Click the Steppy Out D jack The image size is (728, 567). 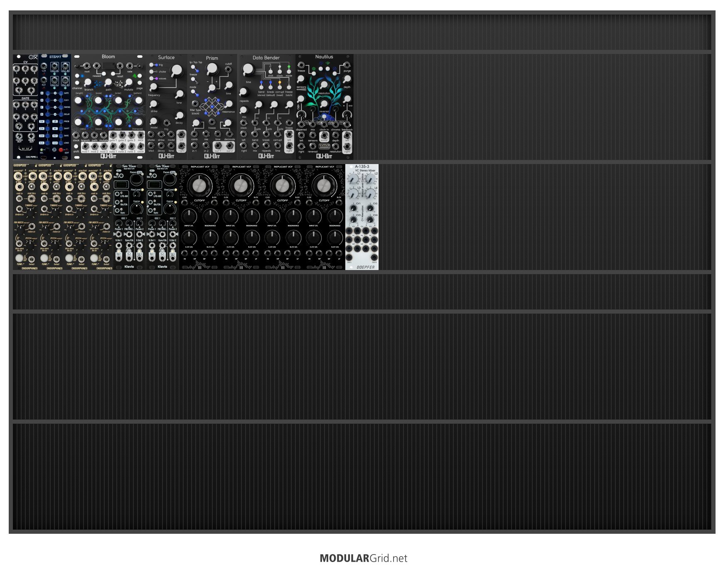(65, 80)
